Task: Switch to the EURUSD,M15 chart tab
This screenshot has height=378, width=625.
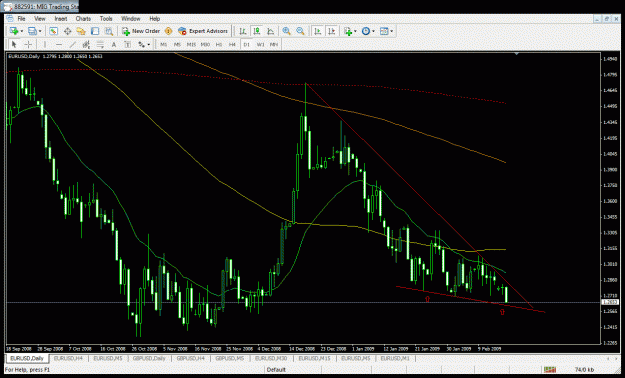Action: point(315,358)
